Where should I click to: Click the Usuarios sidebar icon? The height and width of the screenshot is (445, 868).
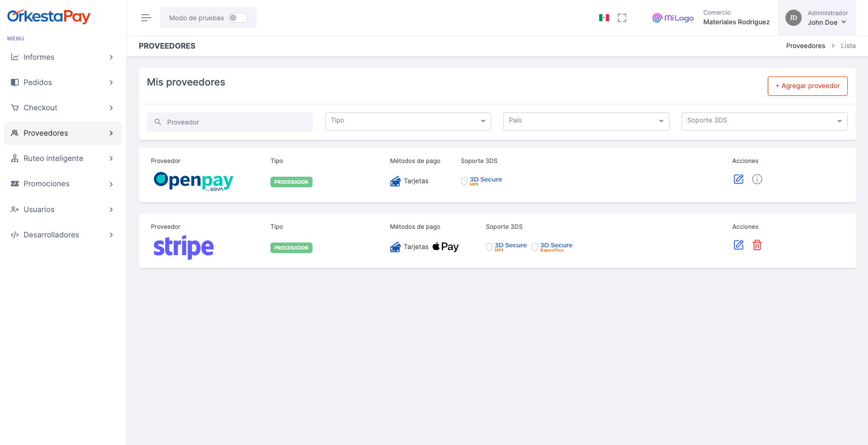click(x=15, y=210)
